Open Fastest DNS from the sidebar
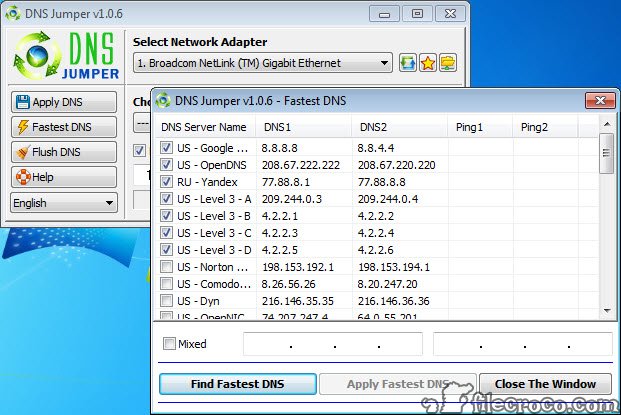This screenshot has width=621, height=415. (64, 127)
